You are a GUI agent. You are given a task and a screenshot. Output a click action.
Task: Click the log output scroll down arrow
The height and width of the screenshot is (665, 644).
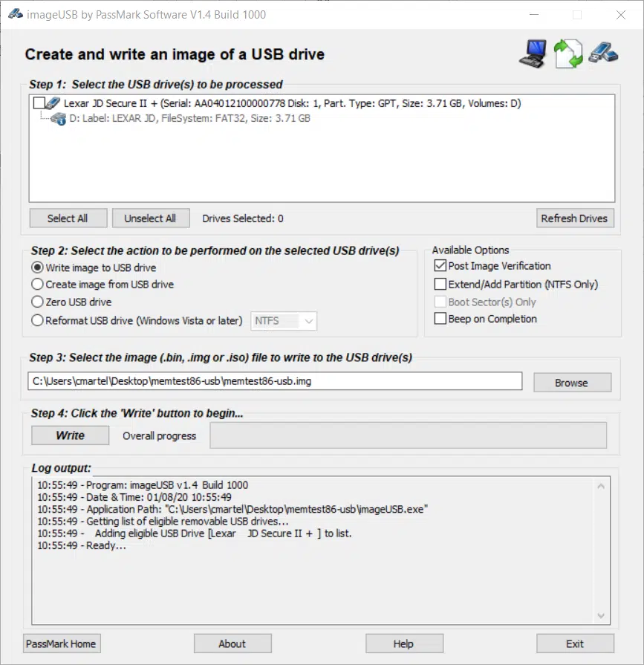click(601, 615)
